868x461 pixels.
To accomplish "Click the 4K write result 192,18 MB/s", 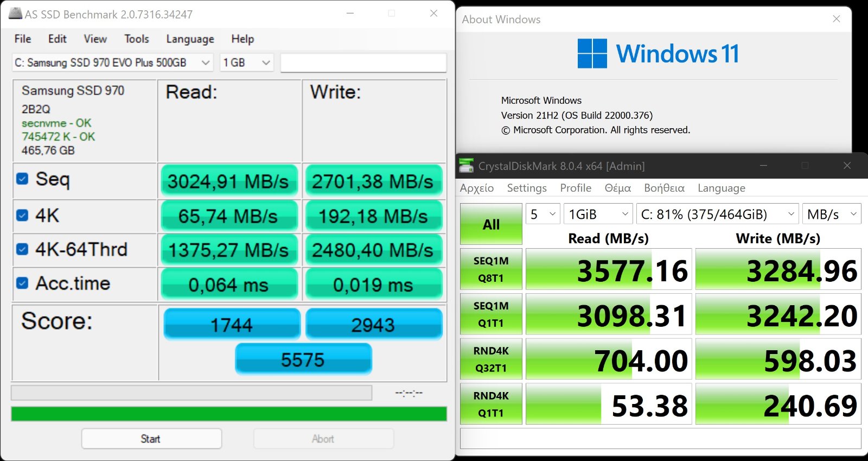I will 373,216.
